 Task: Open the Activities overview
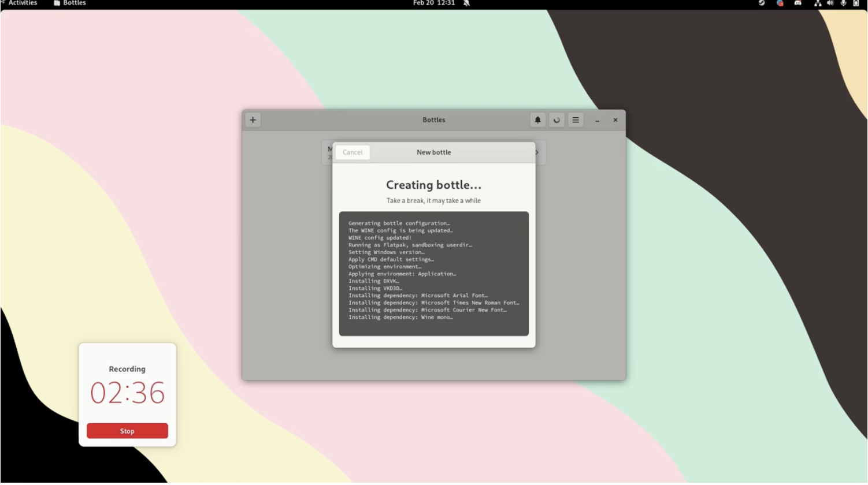tap(23, 3)
